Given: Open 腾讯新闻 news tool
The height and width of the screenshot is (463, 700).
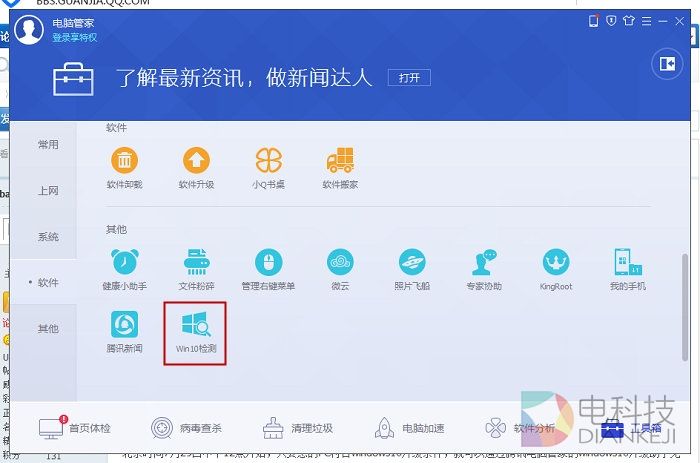Looking at the screenshot, I should coord(124,332).
